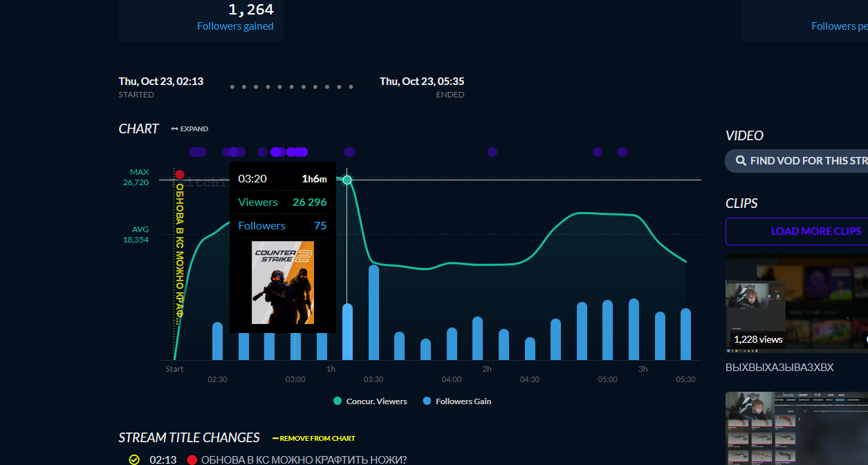
Task: Click the 02:13 timestamp in title changes
Action: tap(163, 459)
